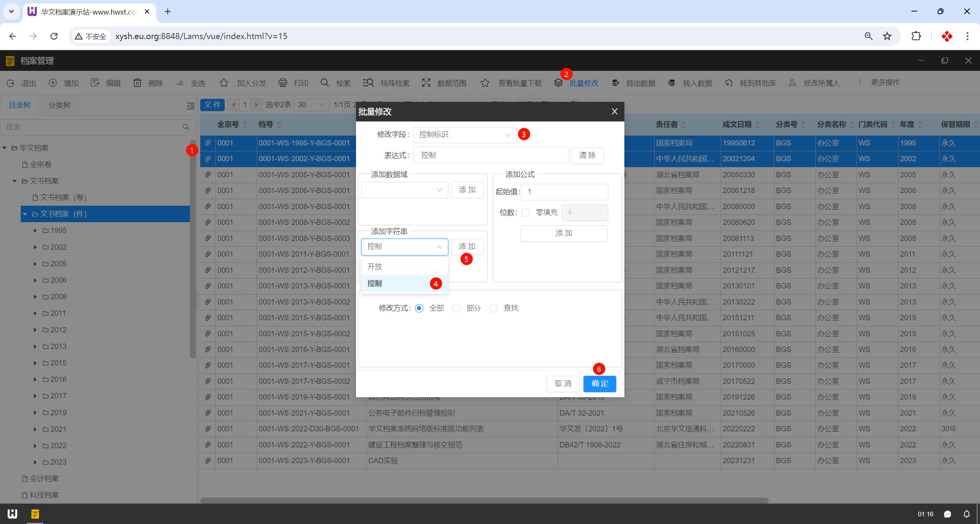Open the 添加数据域 dropdown
Image resolution: width=980 pixels, height=524 pixels.
pyautogui.click(x=404, y=190)
